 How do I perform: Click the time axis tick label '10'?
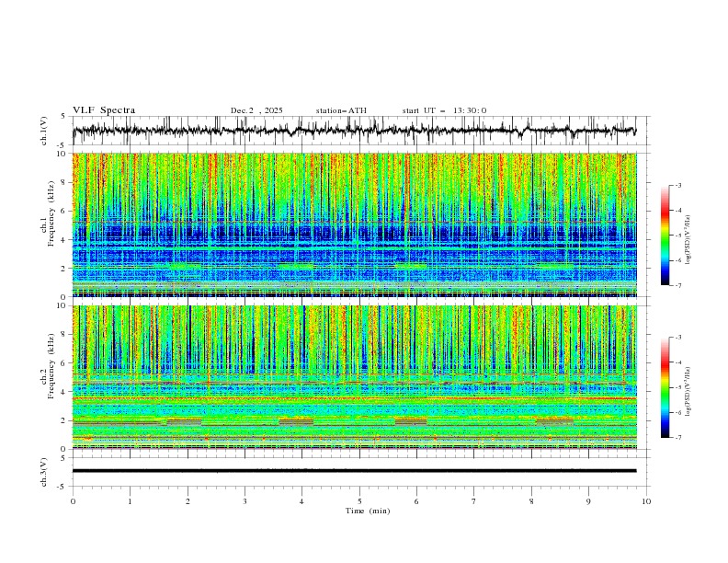click(646, 501)
